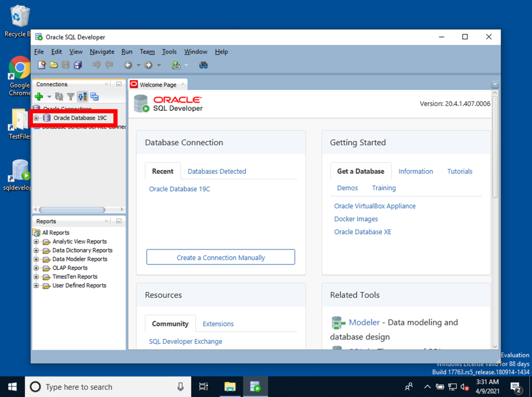Screen dimensions: 532x397
Task: Open the View menu
Action: click(76, 52)
